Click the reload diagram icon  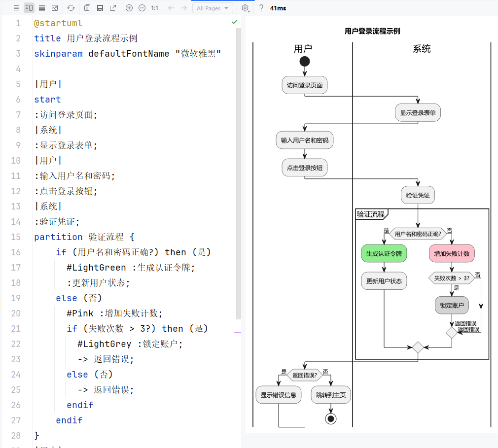pos(71,8)
